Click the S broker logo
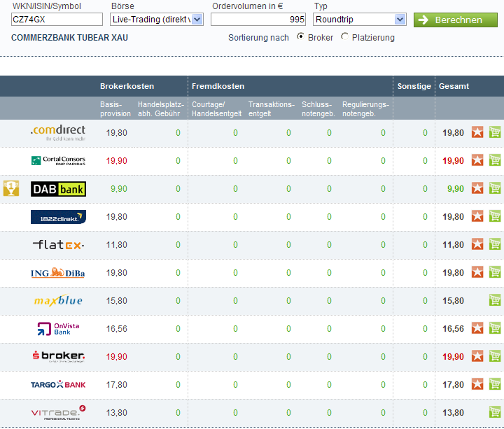 [59, 356]
